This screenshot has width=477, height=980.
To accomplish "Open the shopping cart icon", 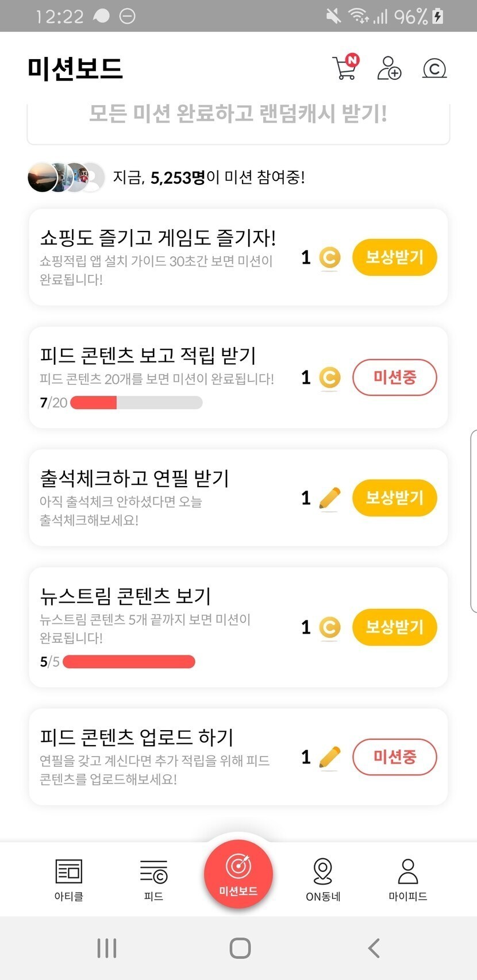I will pyautogui.click(x=345, y=68).
